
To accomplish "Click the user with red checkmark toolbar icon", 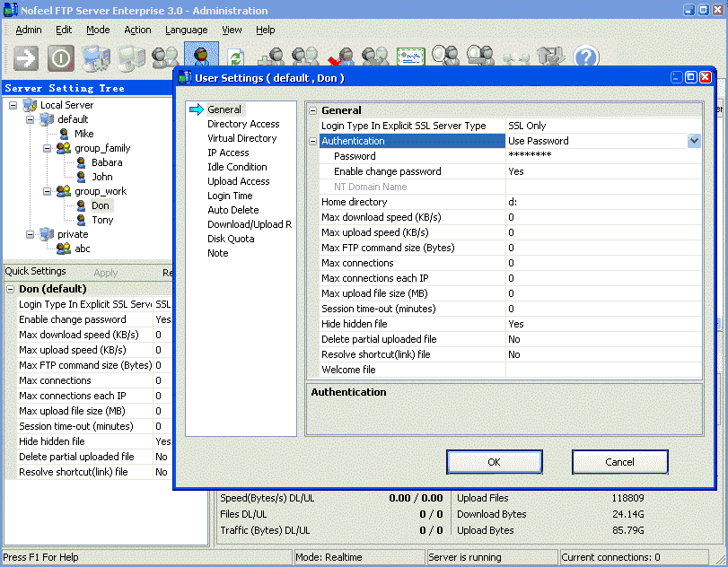I will coord(340,57).
